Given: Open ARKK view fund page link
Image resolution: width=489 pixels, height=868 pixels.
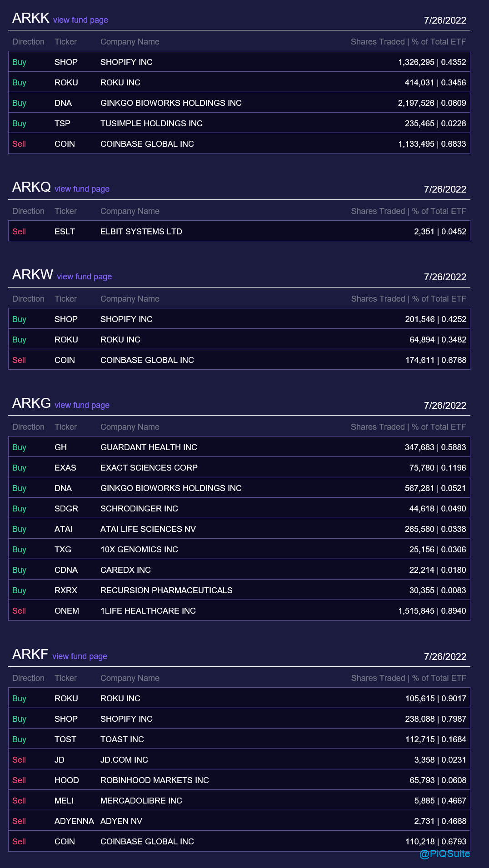Looking at the screenshot, I should click(x=80, y=20).
